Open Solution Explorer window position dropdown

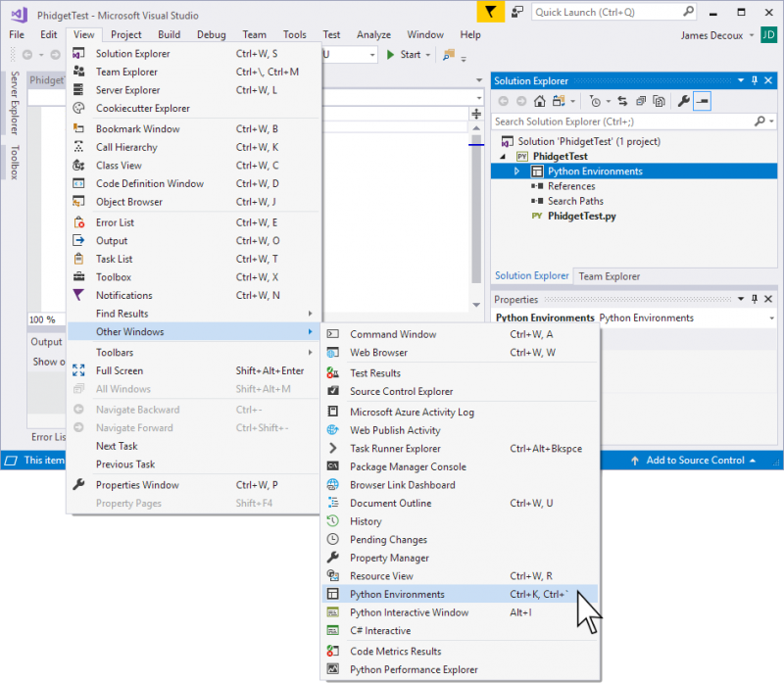tap(741, 80)
